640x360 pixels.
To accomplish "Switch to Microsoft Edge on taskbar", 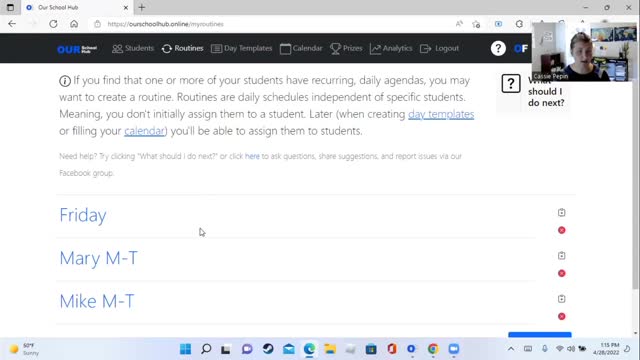I will point(309,349).
